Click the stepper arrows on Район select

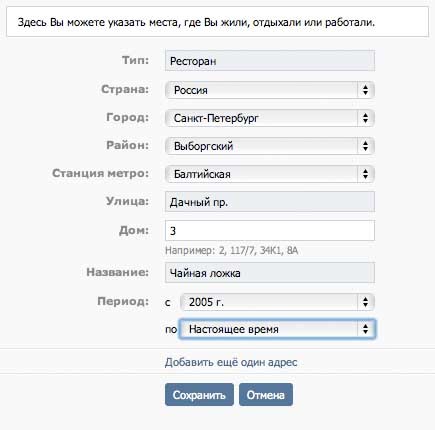point(366,146)
